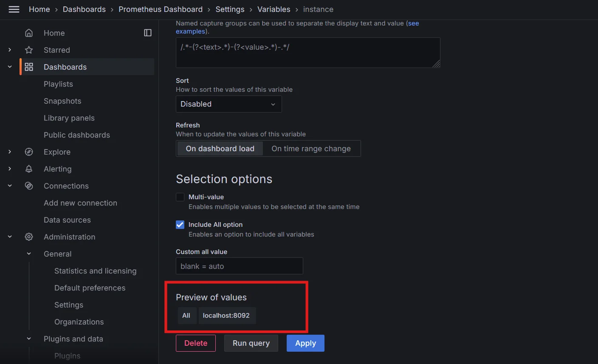This screenshot has height=364, width=598.
Task: Open Explore in the sidebar
Action: (x=57, y=152)
